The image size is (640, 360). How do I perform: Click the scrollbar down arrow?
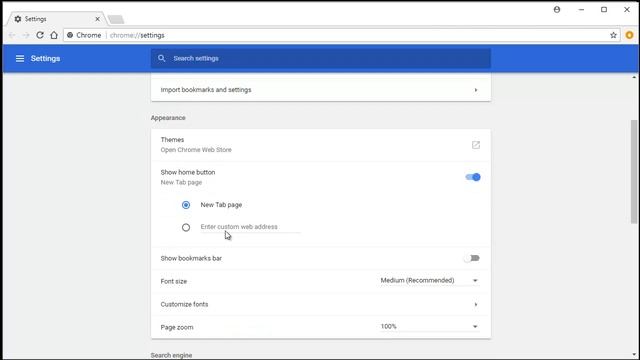[x=633, y=355]
